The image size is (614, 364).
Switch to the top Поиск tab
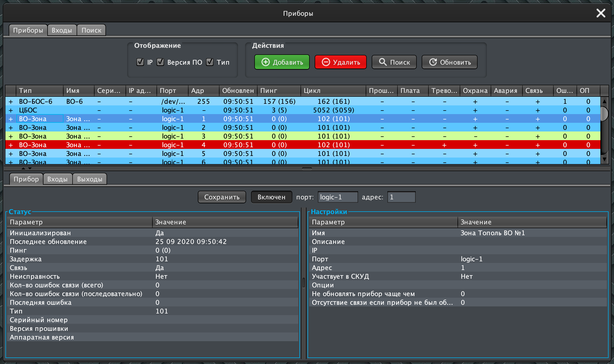[91, 30]
